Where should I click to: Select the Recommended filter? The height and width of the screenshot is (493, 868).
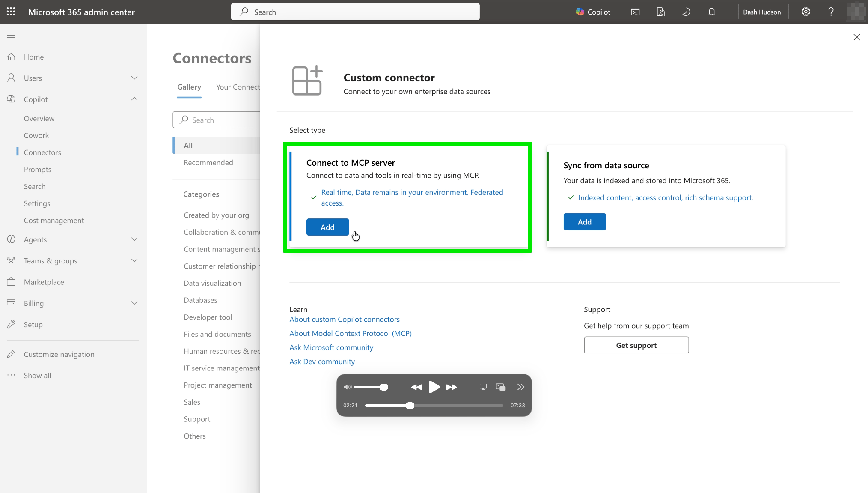(208, 163)
